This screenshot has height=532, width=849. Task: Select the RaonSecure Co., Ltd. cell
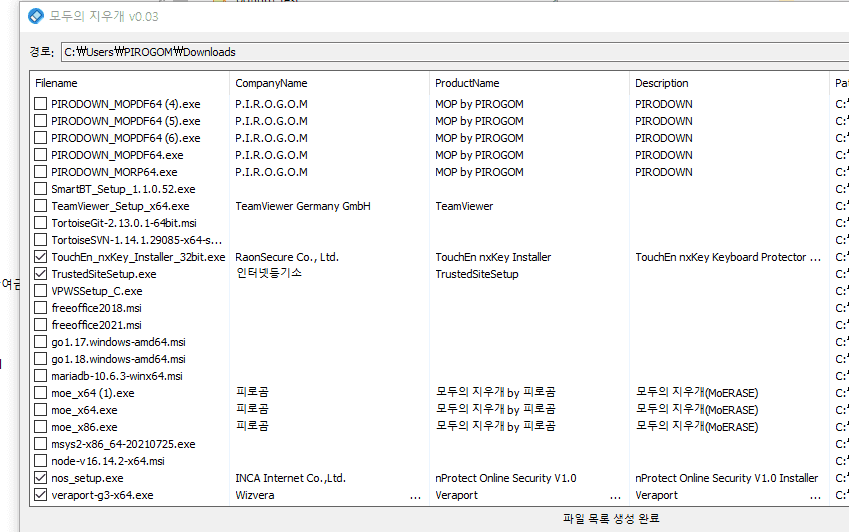tap(287, 257)
